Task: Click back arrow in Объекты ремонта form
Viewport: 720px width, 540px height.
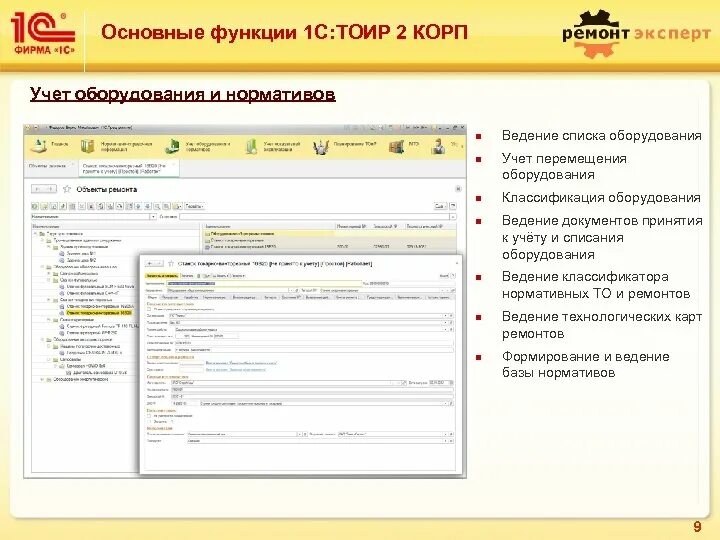Action: [38, 189]
